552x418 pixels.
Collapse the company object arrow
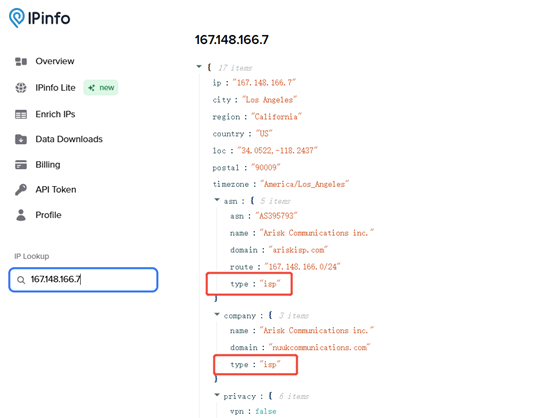click(217, 314)
